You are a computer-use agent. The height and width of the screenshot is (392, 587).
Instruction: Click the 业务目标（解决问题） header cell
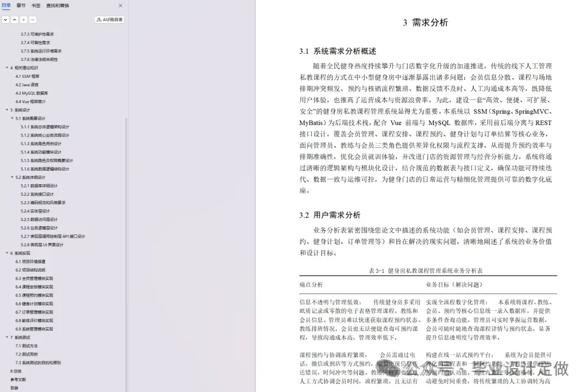454,284
